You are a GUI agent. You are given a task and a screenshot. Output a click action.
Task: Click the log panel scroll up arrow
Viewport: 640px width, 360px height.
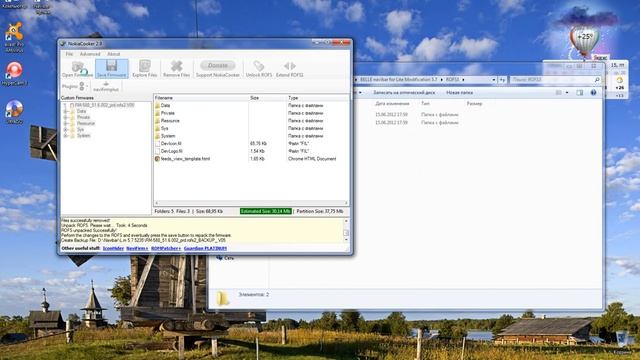(346, 221)
